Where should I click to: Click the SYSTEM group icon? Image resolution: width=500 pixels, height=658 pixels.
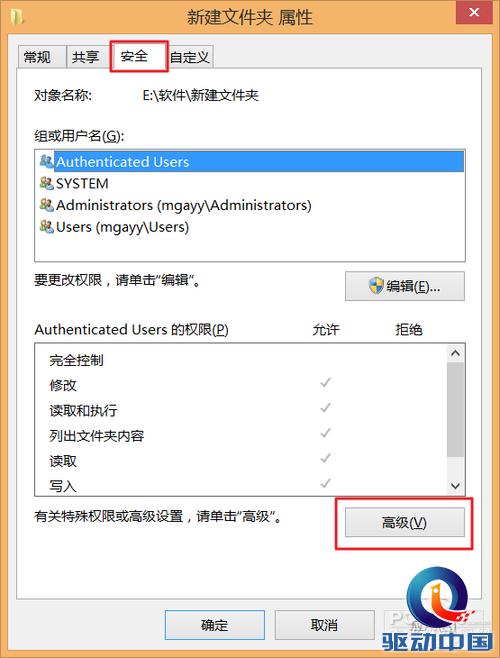(46, 183)
